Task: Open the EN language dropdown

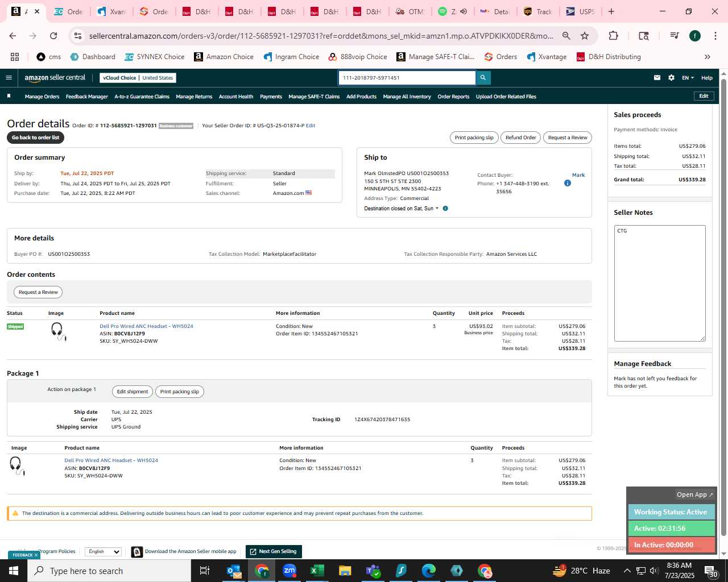Action: coord(688,78)
